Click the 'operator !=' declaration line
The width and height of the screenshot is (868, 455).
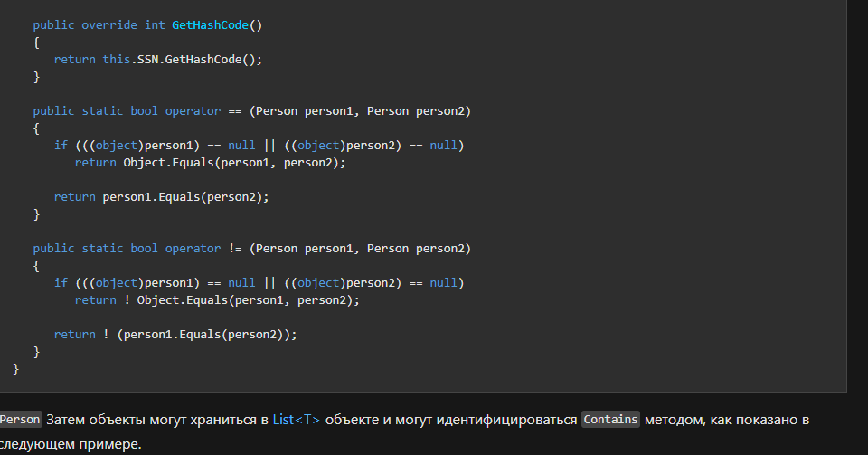(252, 249)
